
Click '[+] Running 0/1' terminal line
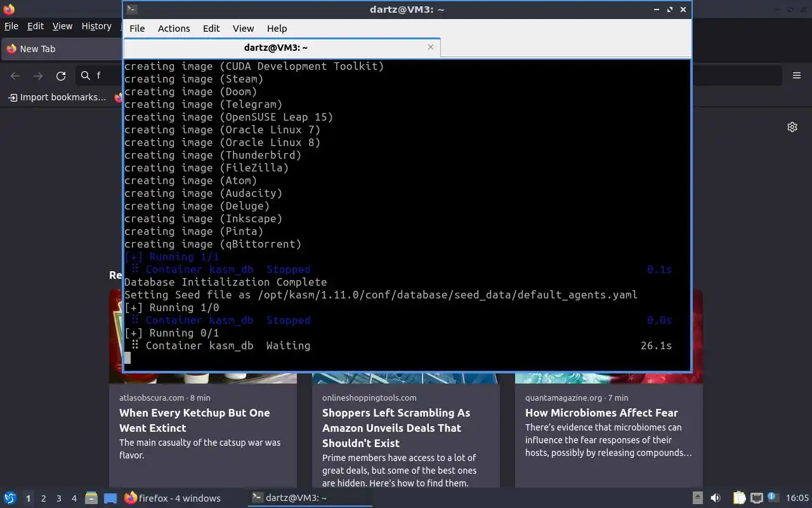point(172,333)
